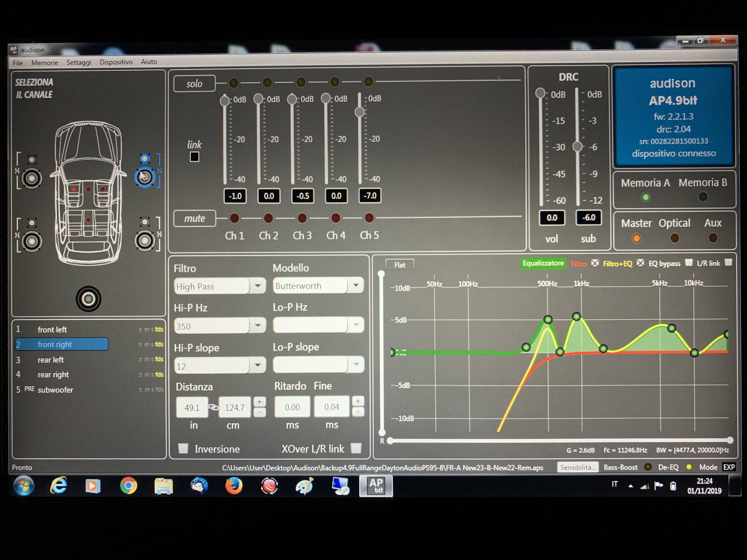Toggle the Filtro curve visibility checkbox
This screenshot has width=747, height=560.
pos(595,263)
